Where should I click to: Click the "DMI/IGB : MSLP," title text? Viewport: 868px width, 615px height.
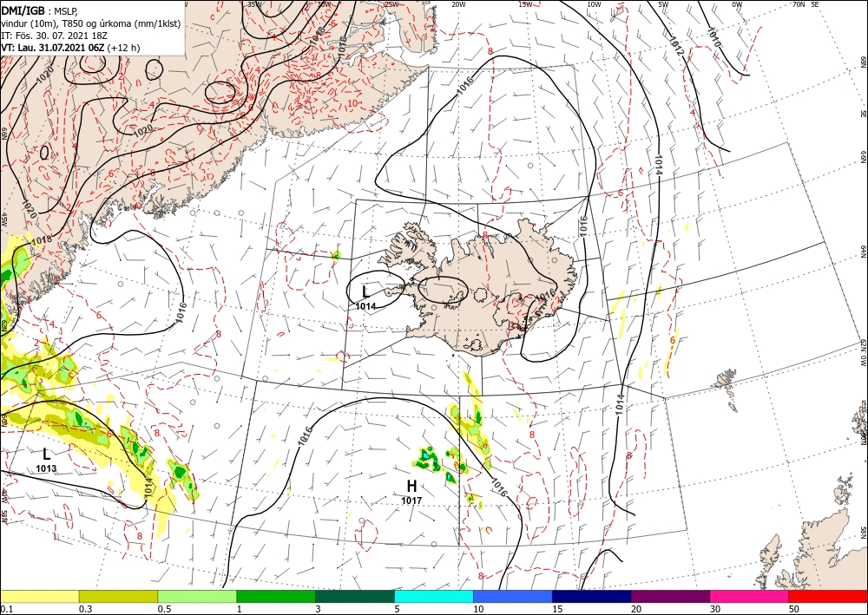coord(39,11)
